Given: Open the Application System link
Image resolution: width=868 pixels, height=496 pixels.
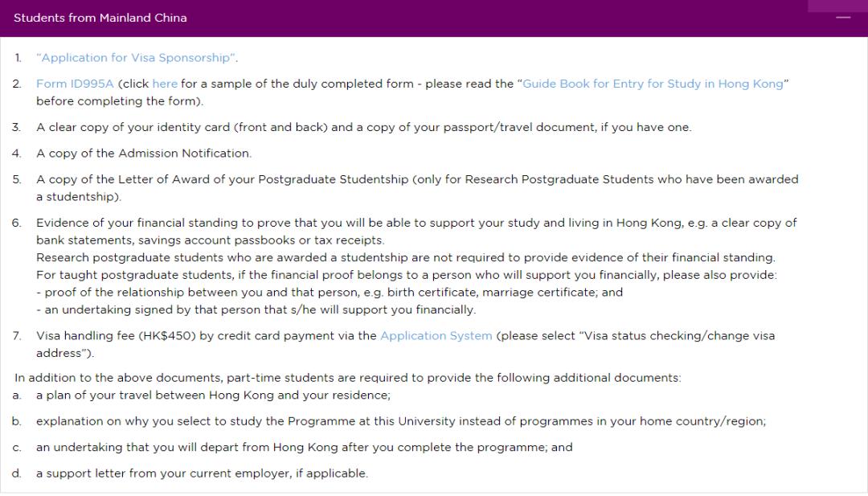Looking at the screenshot, I should (x=436, y=335).
